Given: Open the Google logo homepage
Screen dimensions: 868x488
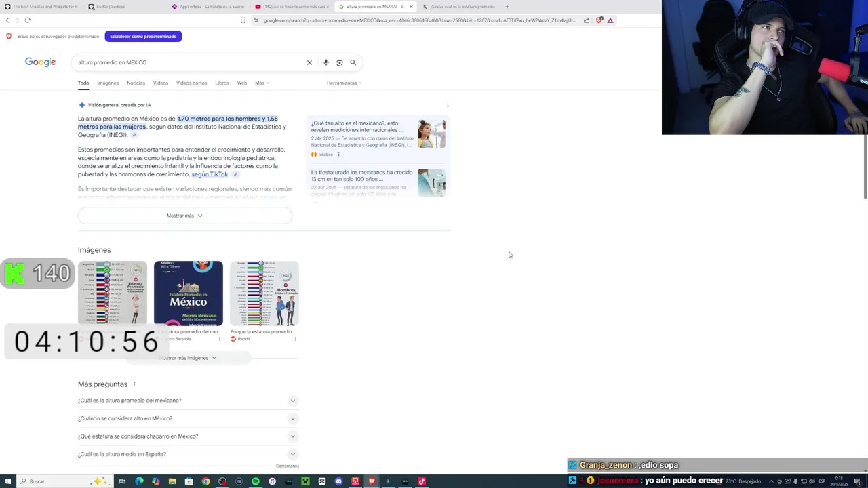Looking at the screenshot, I should 40,62.
